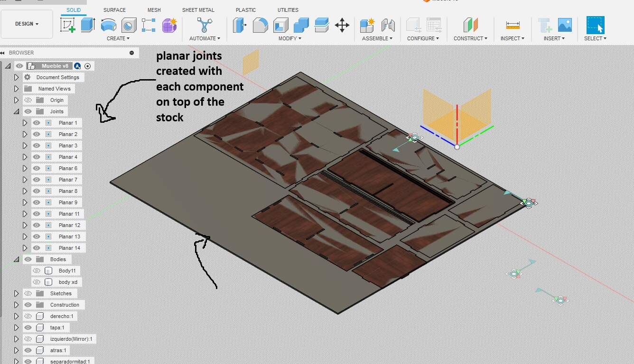Toggle visibility of Joints folder
Viewport: 634px width, 364px height.
point(28,111)
